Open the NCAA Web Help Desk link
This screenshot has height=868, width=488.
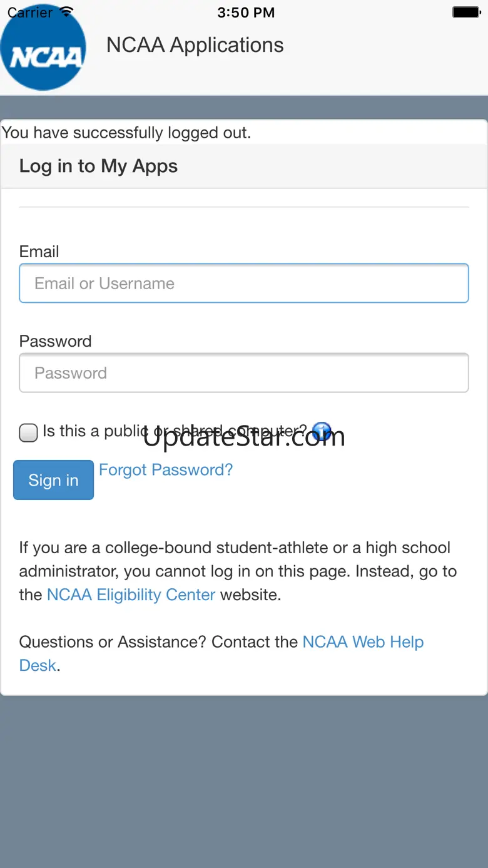(x=363, y=642)
